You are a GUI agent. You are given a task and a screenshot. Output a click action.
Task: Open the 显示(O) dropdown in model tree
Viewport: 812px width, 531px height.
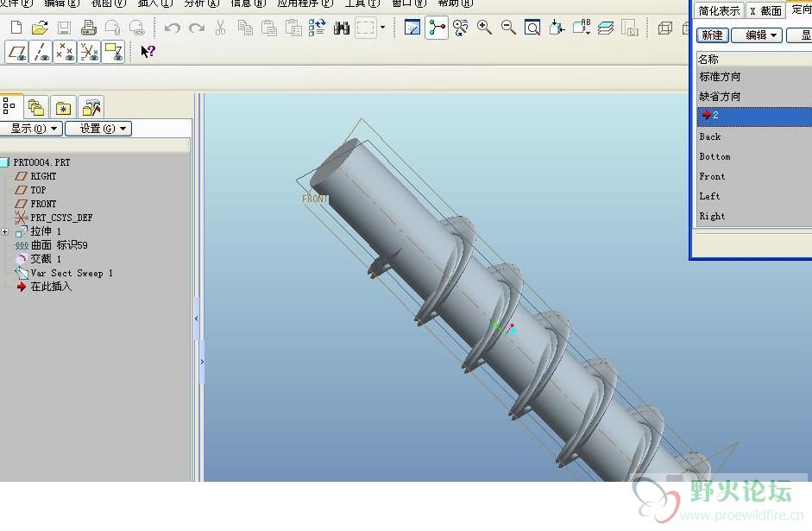(x=31, y=129)
